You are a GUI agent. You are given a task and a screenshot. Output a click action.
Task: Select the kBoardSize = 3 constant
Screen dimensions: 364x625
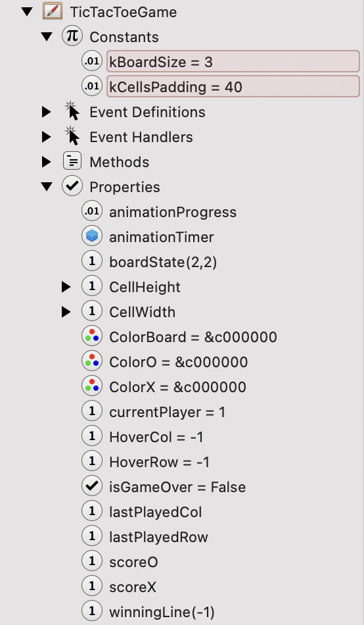233,61
